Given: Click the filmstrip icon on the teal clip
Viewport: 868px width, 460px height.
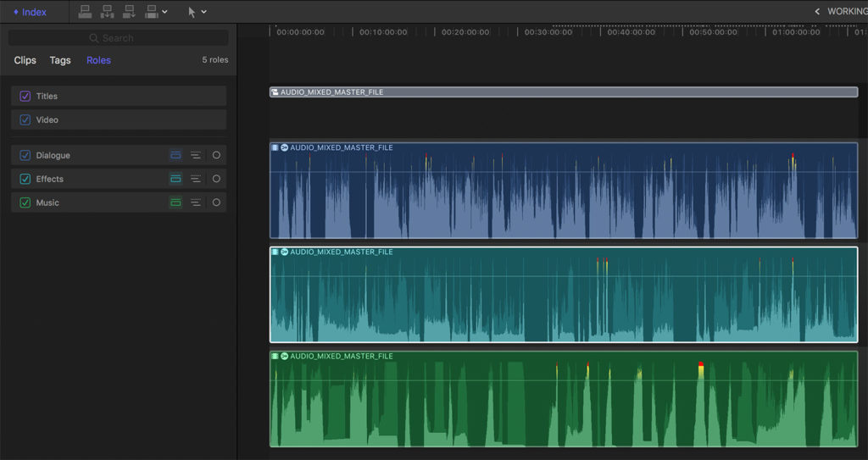Looking at the screenshot, I should click(275, 252).
